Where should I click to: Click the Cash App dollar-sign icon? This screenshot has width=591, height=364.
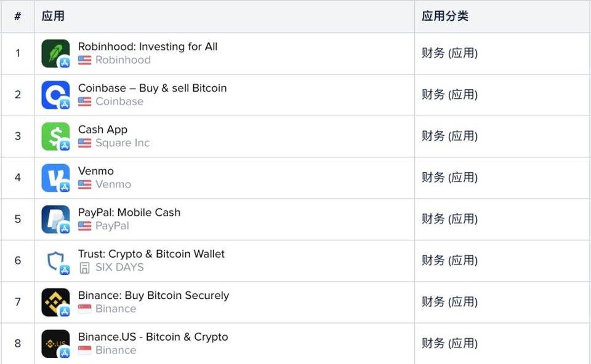pyautogui.click(x=56, y=136)
